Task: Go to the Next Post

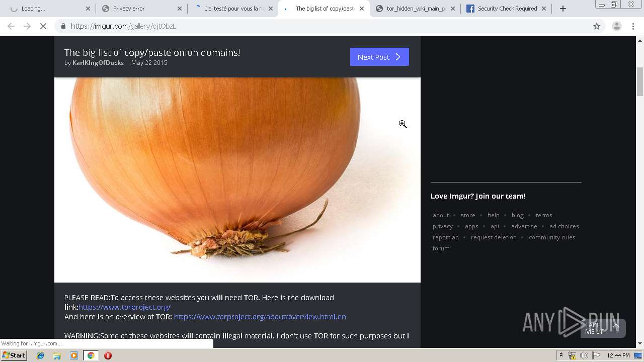Action: click(379, 57)
